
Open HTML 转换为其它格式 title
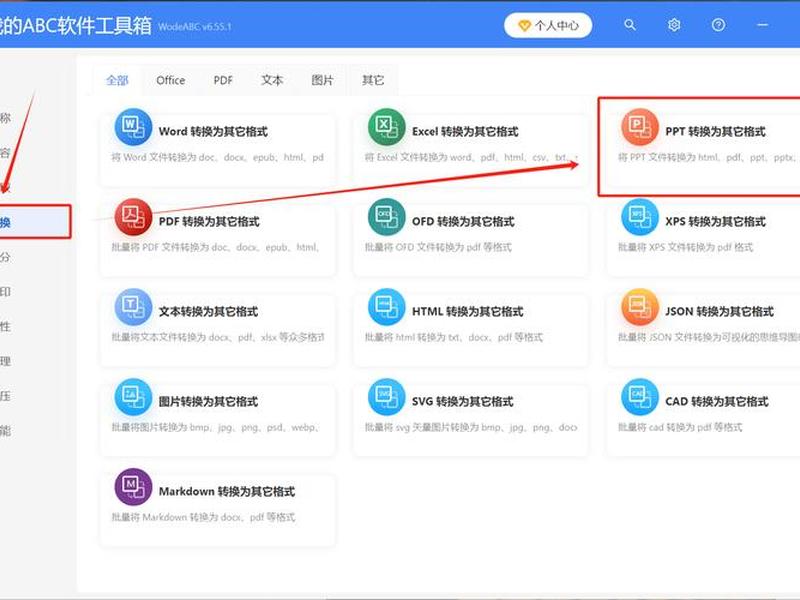tap(468, 312)
